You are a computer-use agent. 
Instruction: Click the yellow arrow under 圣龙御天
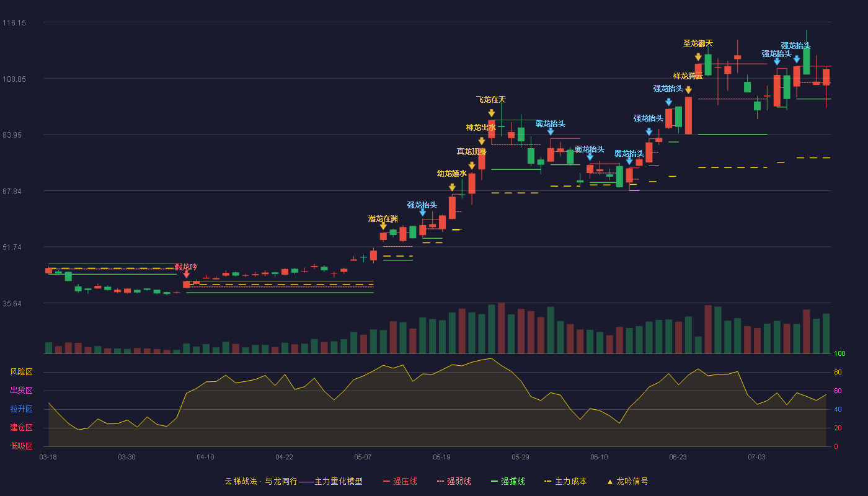pos(698,57)
